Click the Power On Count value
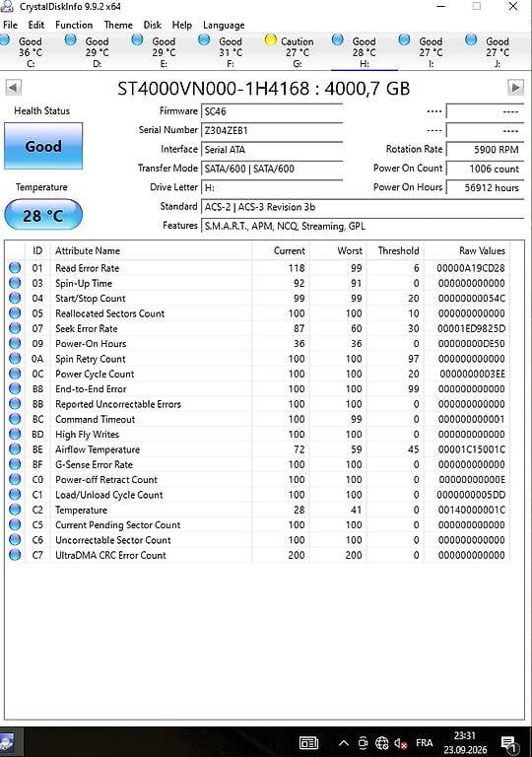 pyautogui.click(x=485, y=169)
